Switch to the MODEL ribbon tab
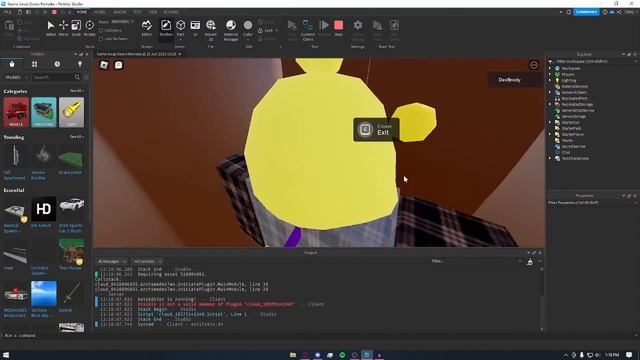 pyautogui.click(x=100, y=12)
